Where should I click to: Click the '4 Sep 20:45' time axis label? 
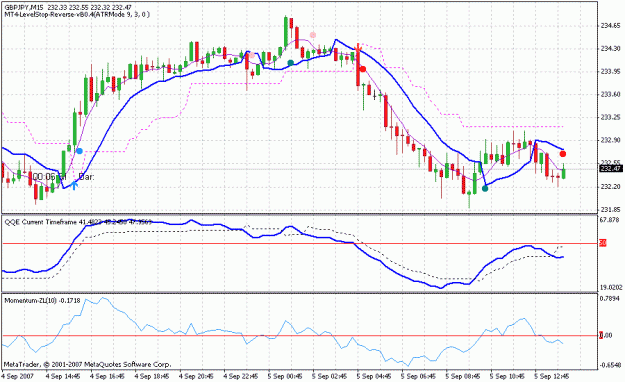pos(197,376)
